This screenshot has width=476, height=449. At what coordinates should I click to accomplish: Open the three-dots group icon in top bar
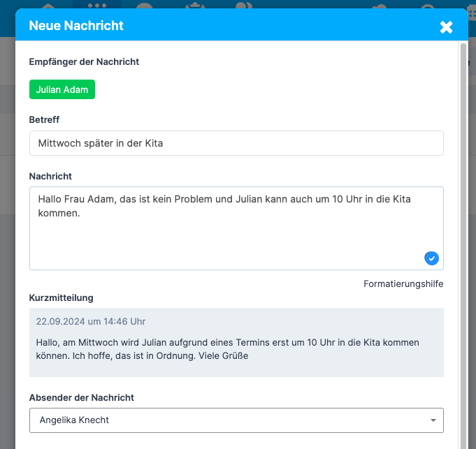(x=97, y=5)
